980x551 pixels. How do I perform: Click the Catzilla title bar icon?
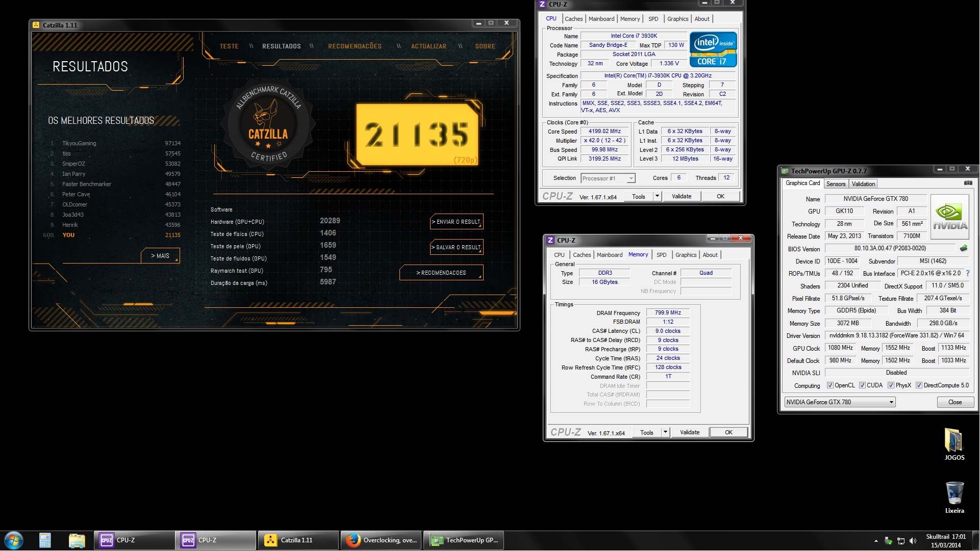(36, 24)
